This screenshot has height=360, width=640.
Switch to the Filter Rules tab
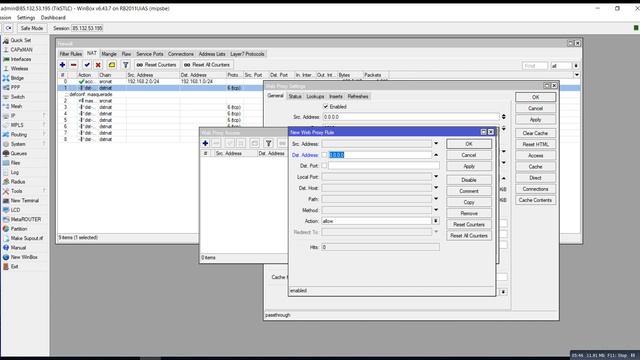click(x=71, y=54)
